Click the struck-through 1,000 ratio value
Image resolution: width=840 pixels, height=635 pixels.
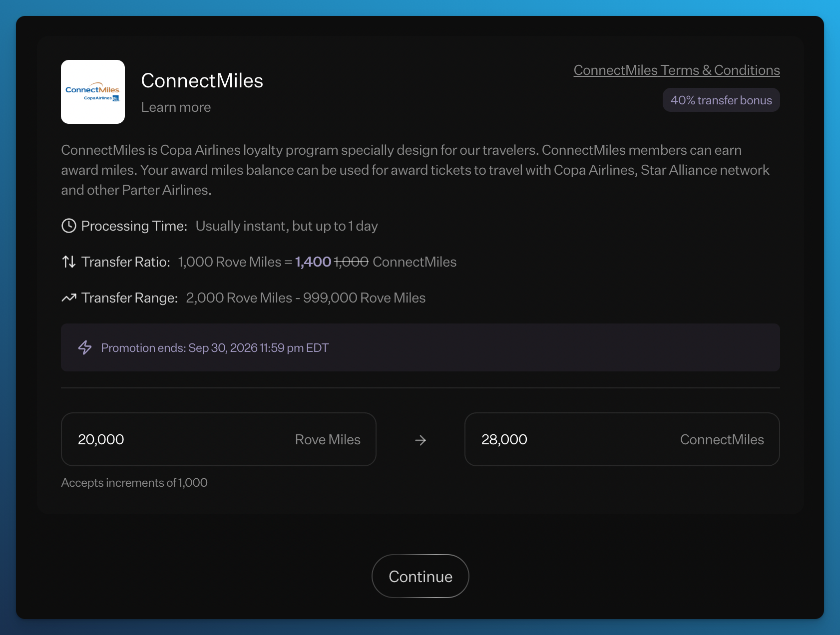351,262
